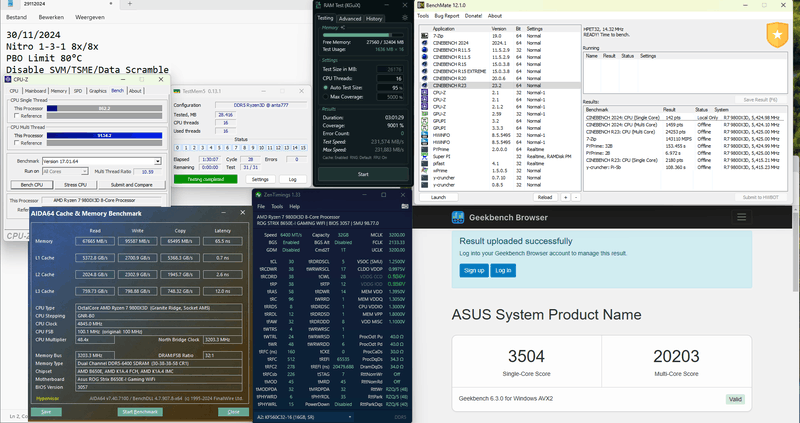Click the ZenTimings title bar logo

(259, 194)
